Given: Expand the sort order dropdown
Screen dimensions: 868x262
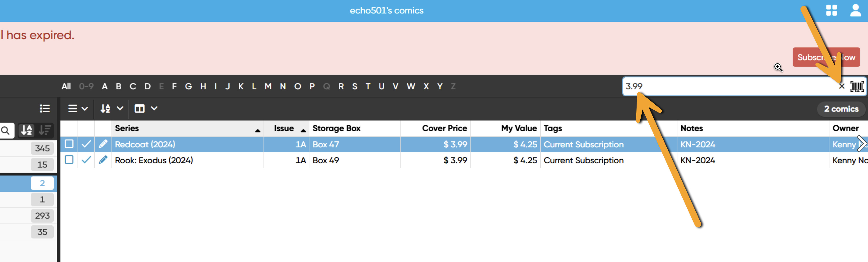Looking at the screenshot, I should [x=111, y=109].
